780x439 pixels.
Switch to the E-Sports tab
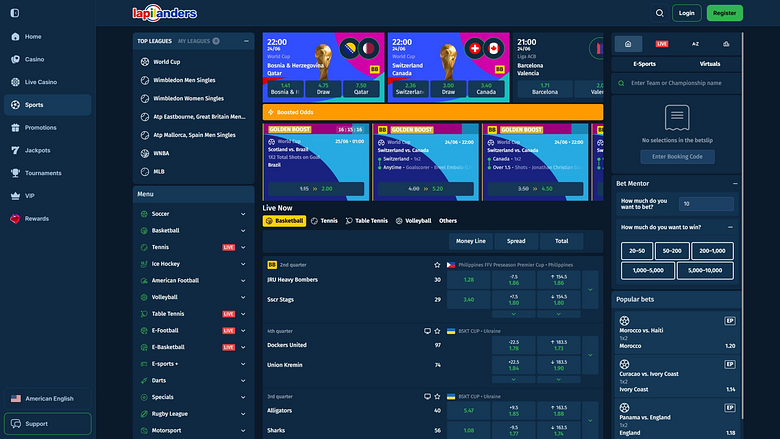(x=644, y=64)
